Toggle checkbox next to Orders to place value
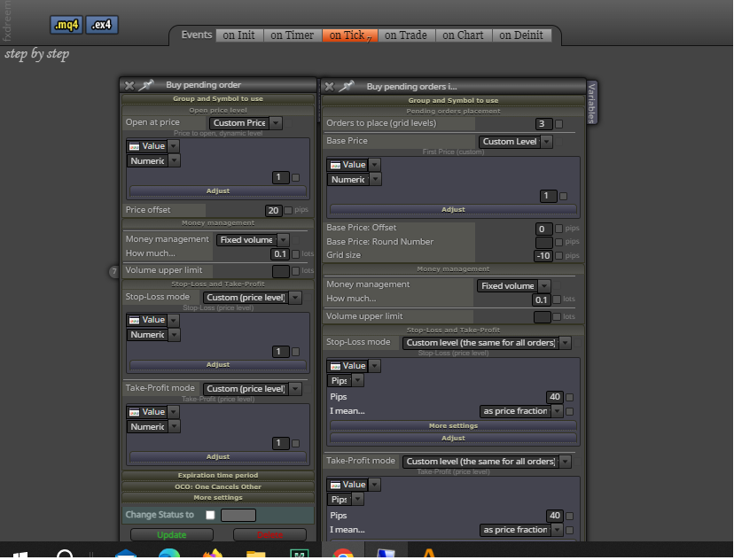This screenshot has height=560, width=734. click(559, 124)
